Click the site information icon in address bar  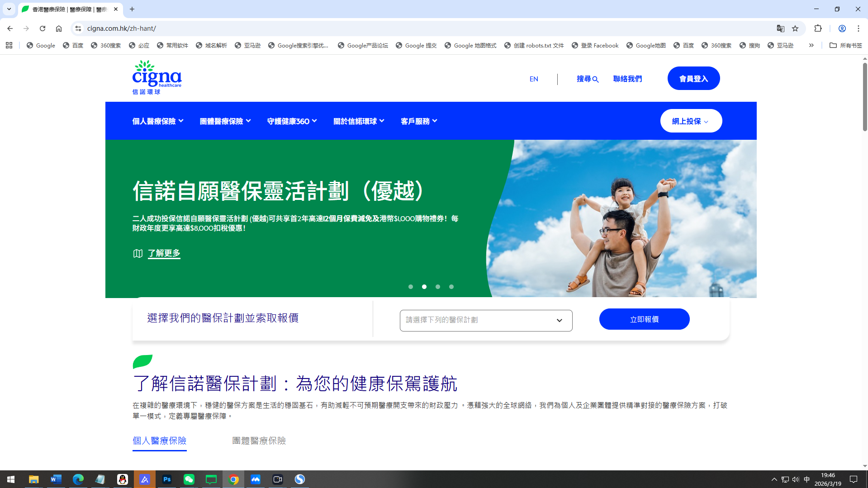[x=78, y=28]
